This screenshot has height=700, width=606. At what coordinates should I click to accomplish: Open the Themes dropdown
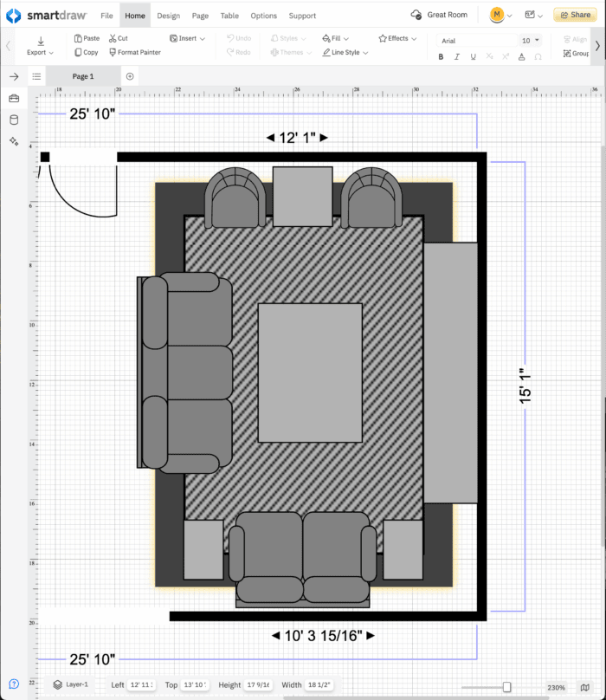pyautogui.click(x=291, y=52)
